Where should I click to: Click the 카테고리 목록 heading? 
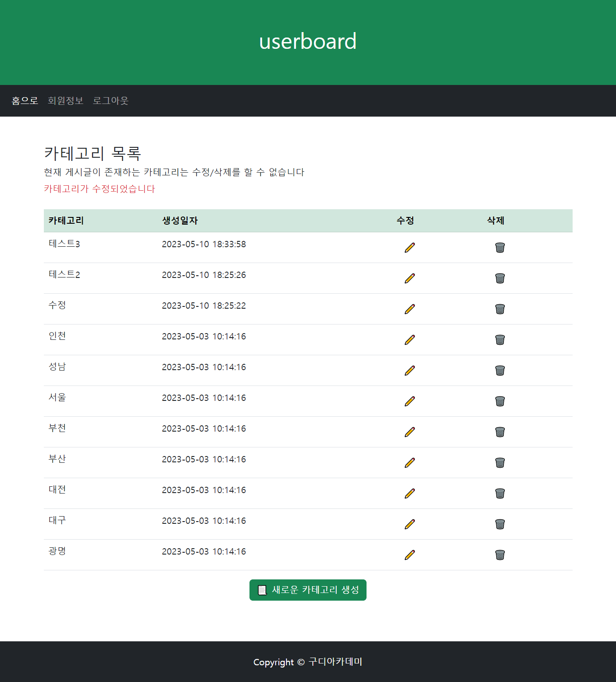[93, 153]
